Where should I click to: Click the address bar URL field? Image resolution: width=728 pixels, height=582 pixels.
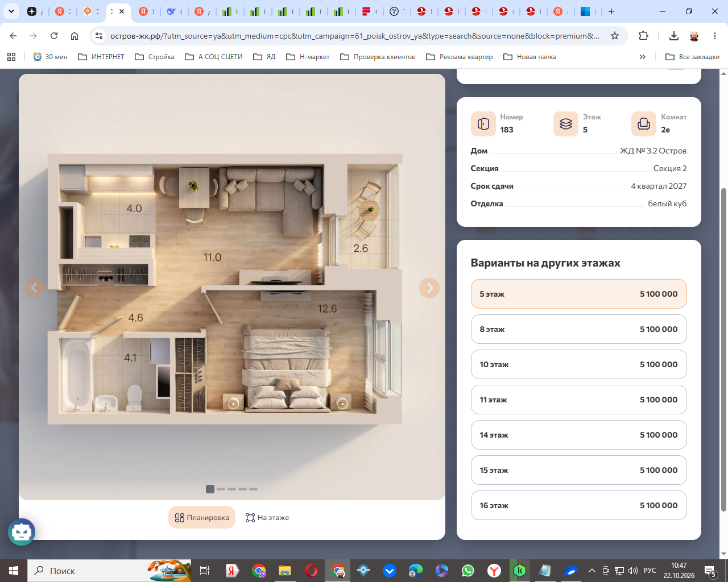[x=354, y=36]
